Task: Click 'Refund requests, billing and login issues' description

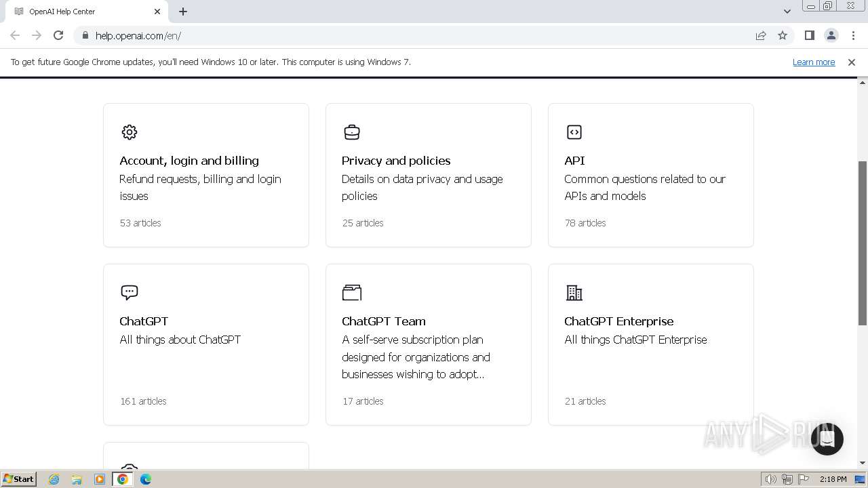Action: [200, 188]
